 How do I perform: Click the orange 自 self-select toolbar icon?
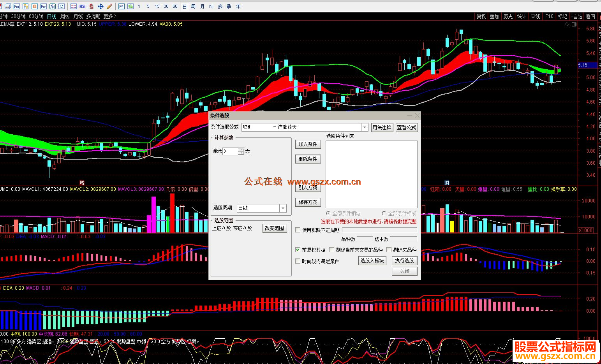click(x=34, y=6)
